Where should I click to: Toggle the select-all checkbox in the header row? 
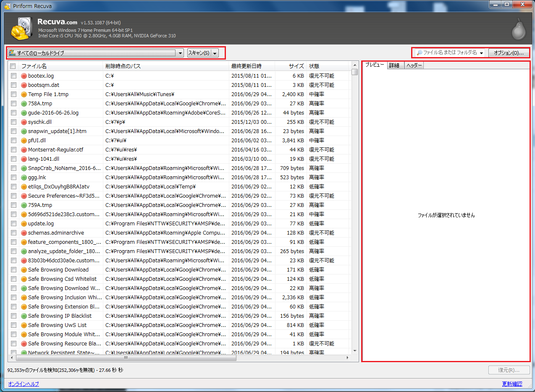(13, 66)
